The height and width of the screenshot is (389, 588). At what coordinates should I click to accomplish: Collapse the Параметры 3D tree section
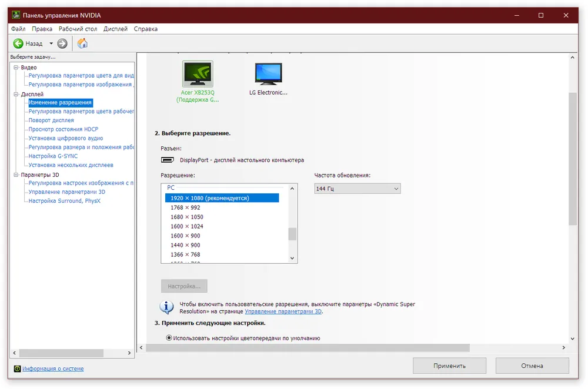(16, 175)
